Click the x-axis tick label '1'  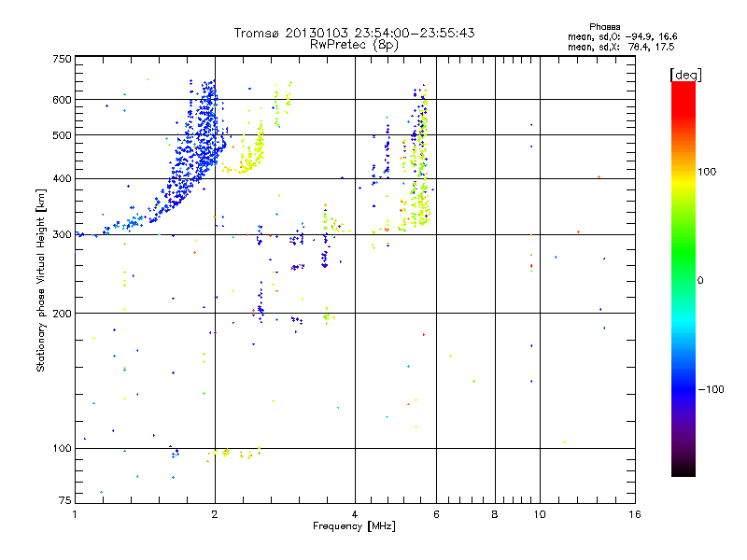pyautogui.click(x=75, y=514)
